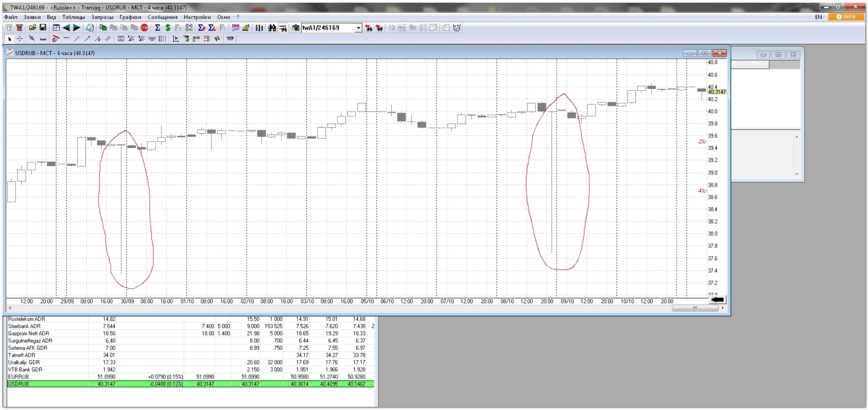Select the Uralkaliy GDR row
The height and width of the screenshot is (410, 868).
tap(191, 362)
